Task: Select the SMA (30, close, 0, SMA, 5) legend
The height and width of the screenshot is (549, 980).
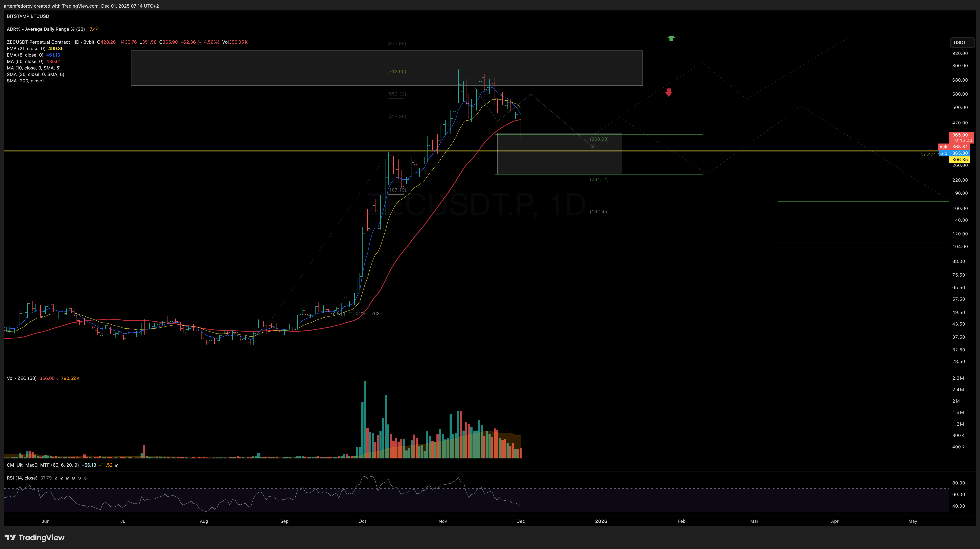Action: 35,75
